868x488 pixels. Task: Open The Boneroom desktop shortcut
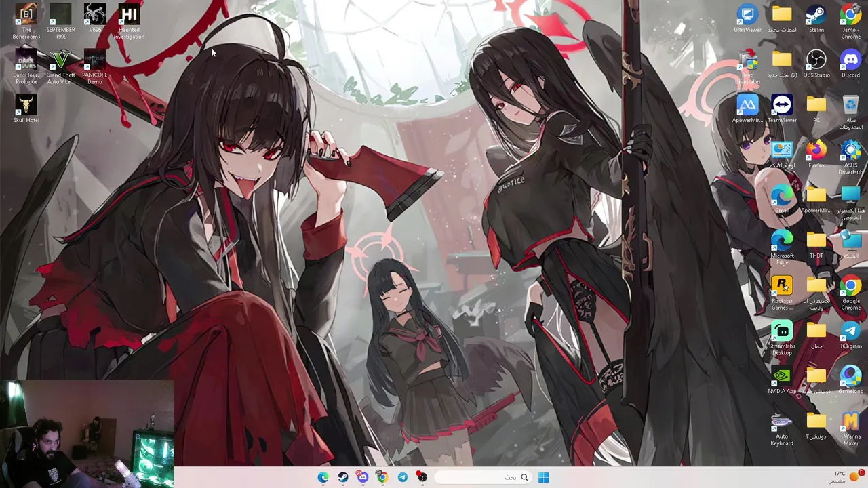pos(26,22)
